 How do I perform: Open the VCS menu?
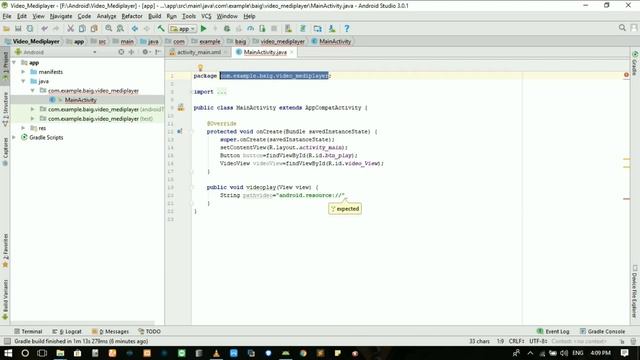point(206,16)
